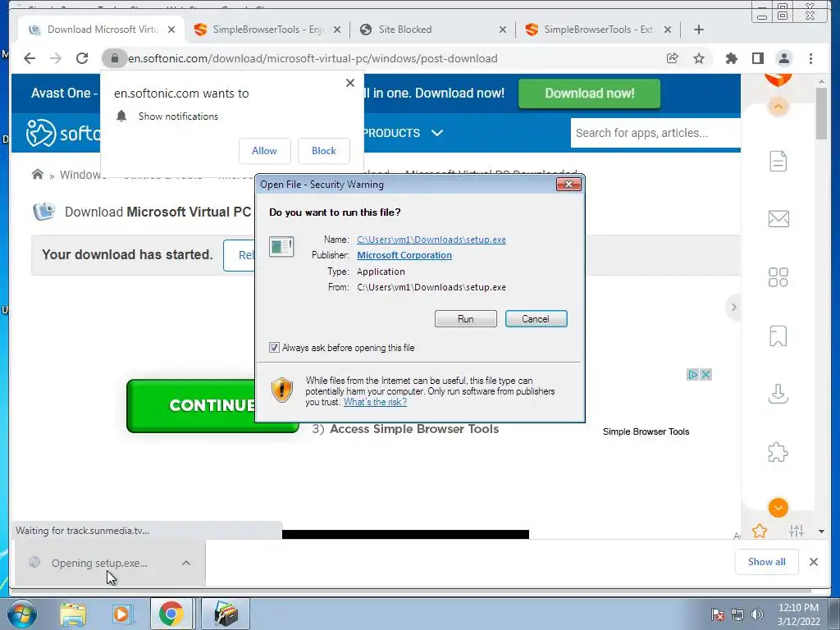This screenshot has height=630, width=840.
Task: Click Cancel in Security Warning dialog
Action: click(x=536, y=319)
